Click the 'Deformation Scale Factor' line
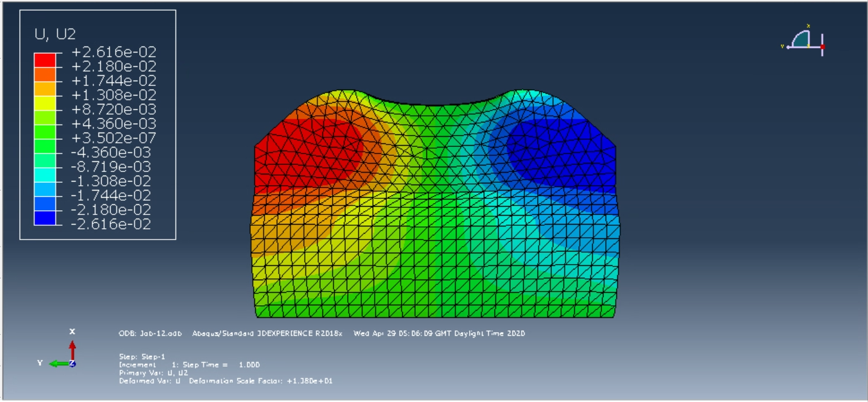This screenshot has height=402, width=868. tap(260, 380)
